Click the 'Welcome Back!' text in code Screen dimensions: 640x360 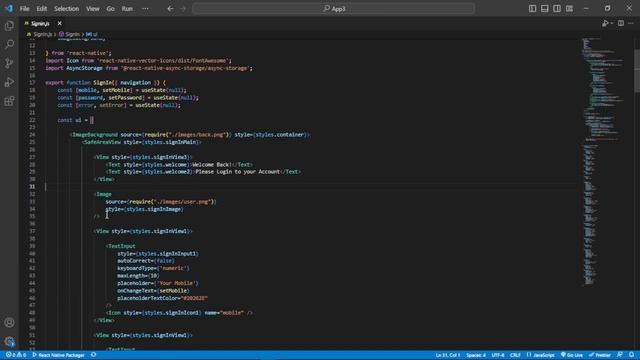coord(212,164)
